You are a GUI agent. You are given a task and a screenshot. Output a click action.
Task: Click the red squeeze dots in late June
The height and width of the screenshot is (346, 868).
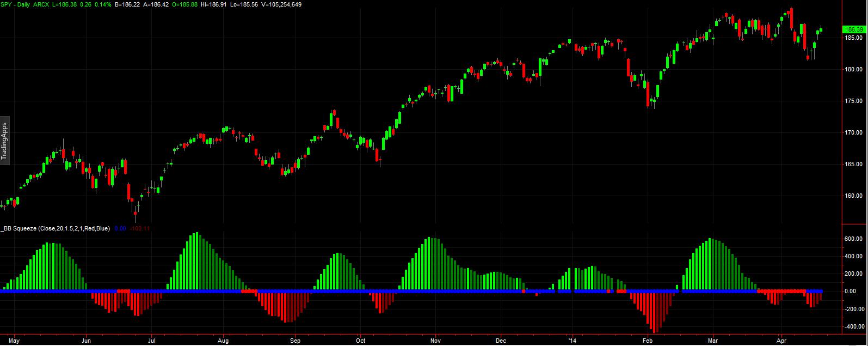[124, 291]
